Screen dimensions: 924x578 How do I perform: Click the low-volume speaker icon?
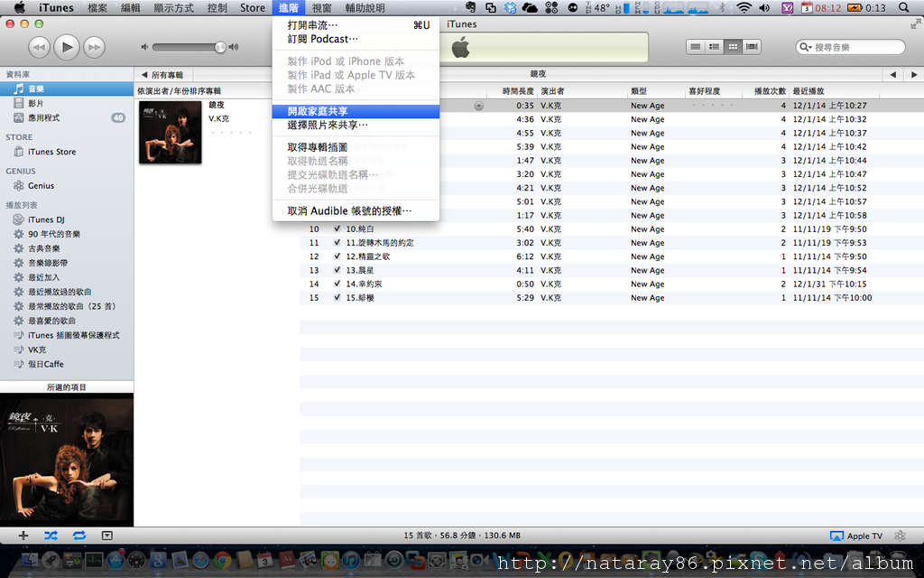144,47
